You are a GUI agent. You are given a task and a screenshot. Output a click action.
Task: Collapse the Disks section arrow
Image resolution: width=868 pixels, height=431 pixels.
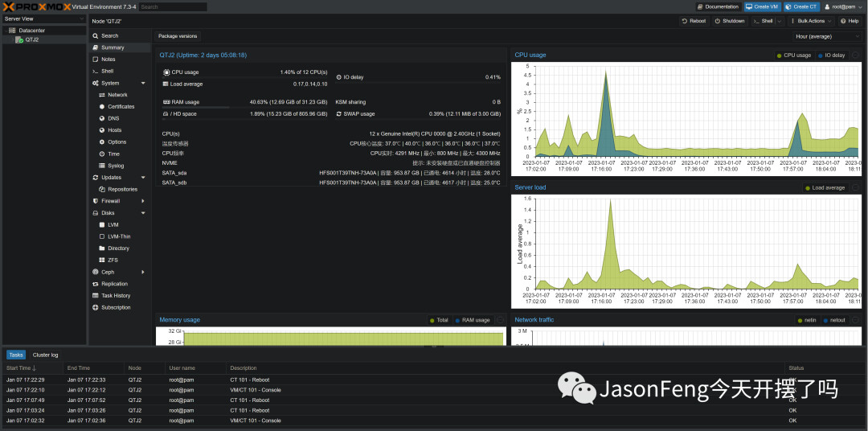point(143,213)
